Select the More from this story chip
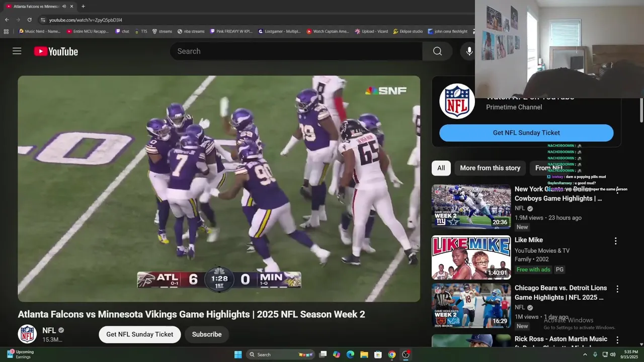The height and width of the screenshot is (362, 644). tap(490, 168)
